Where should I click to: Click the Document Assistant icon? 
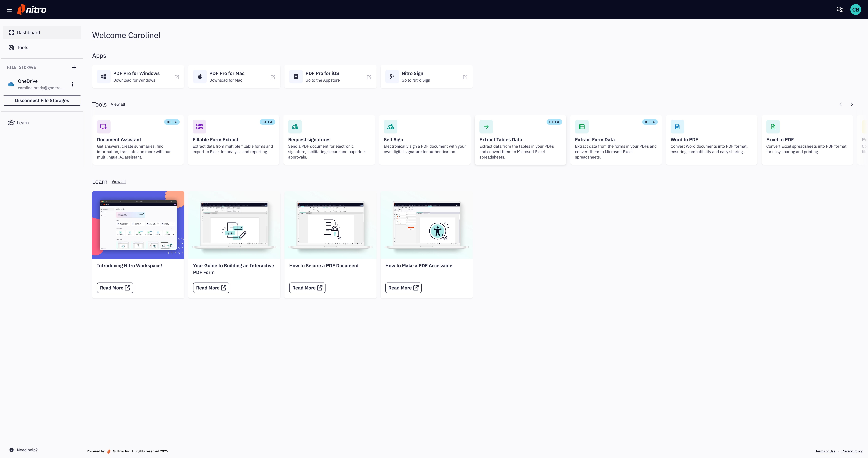coord(104,127)
